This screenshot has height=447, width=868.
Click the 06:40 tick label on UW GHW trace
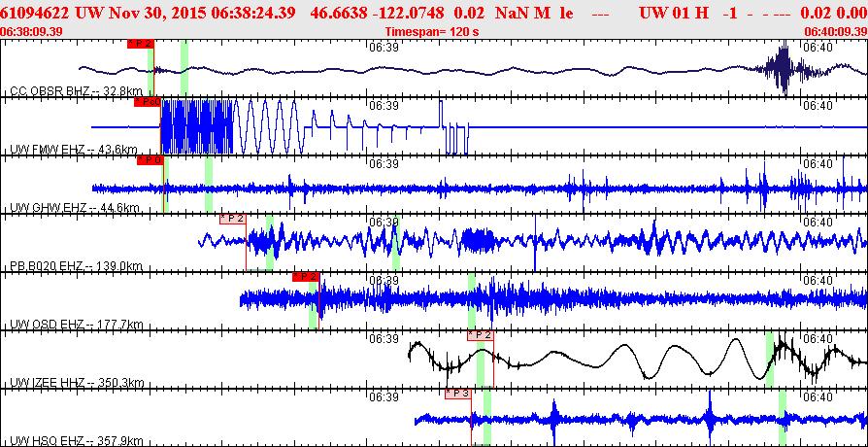[x=818, y=164]
